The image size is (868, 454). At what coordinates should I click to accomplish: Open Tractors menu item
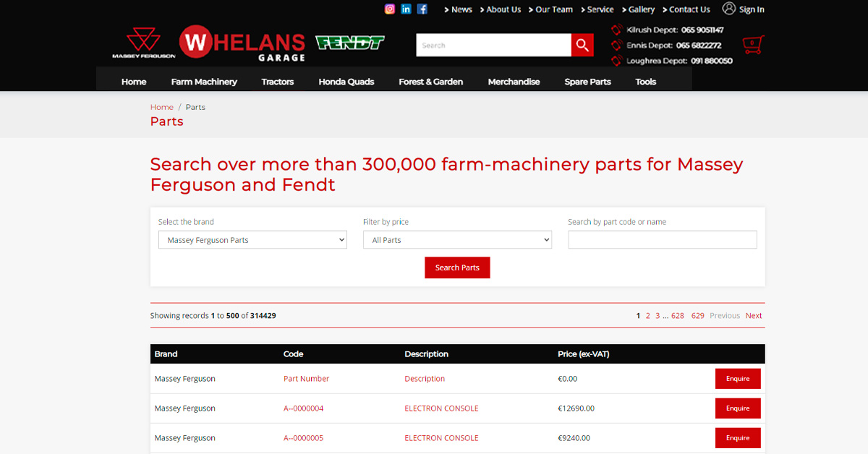pos(278,82)
